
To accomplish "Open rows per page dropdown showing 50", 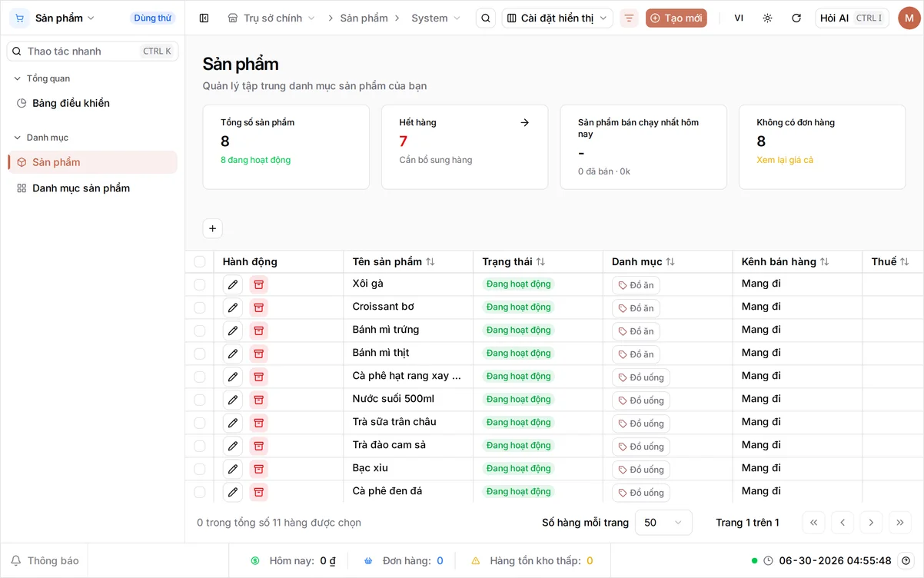I will point(663,523).
